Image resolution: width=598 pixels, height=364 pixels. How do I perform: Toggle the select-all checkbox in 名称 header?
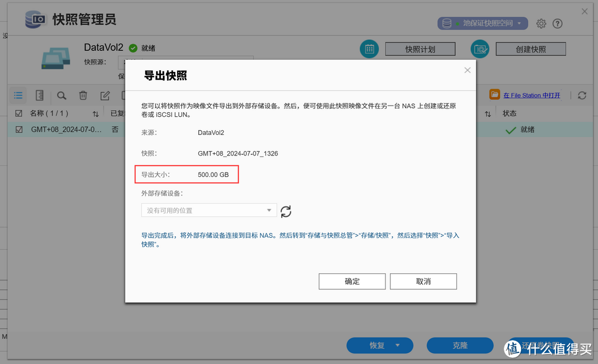click(x=19, y=113)
